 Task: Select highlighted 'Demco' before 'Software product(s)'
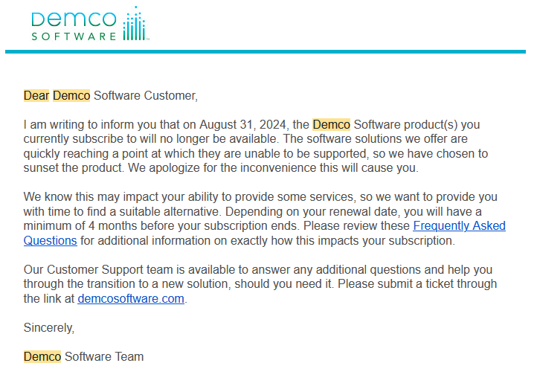point(331,125)
